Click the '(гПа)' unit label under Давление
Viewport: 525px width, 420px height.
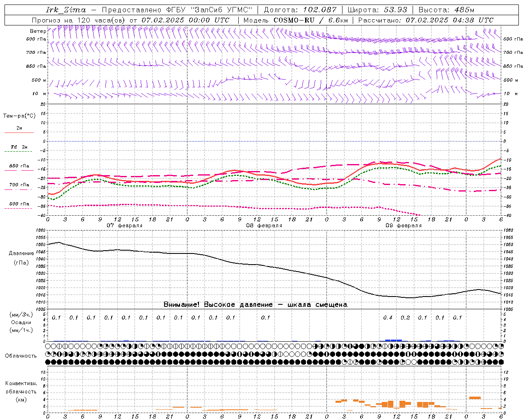point(21,262)
